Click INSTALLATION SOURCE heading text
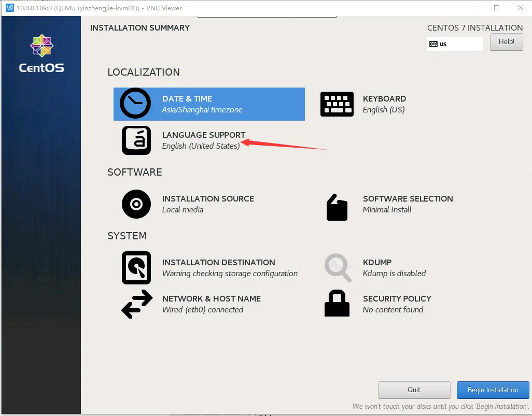 click(208, 199)
